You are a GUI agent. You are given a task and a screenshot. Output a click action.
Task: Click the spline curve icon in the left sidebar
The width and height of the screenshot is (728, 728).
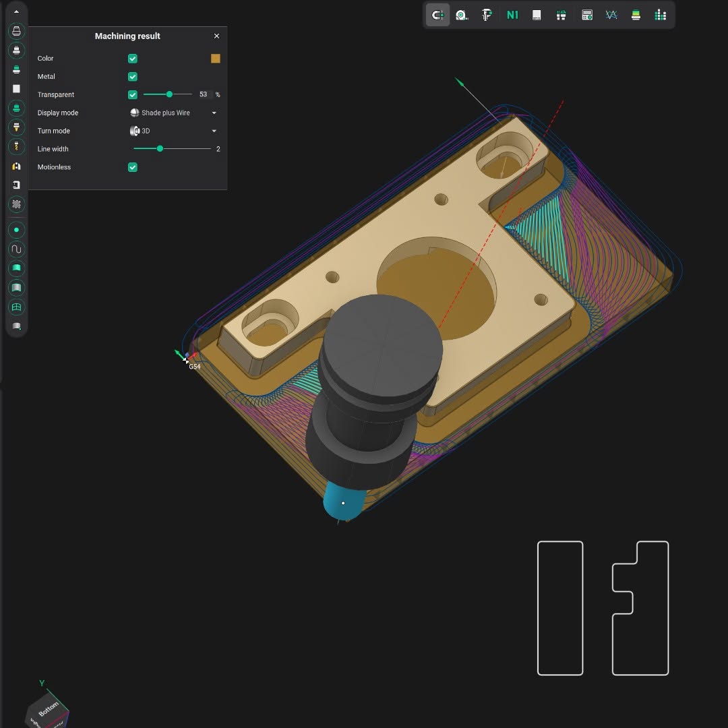coord(16,249)
